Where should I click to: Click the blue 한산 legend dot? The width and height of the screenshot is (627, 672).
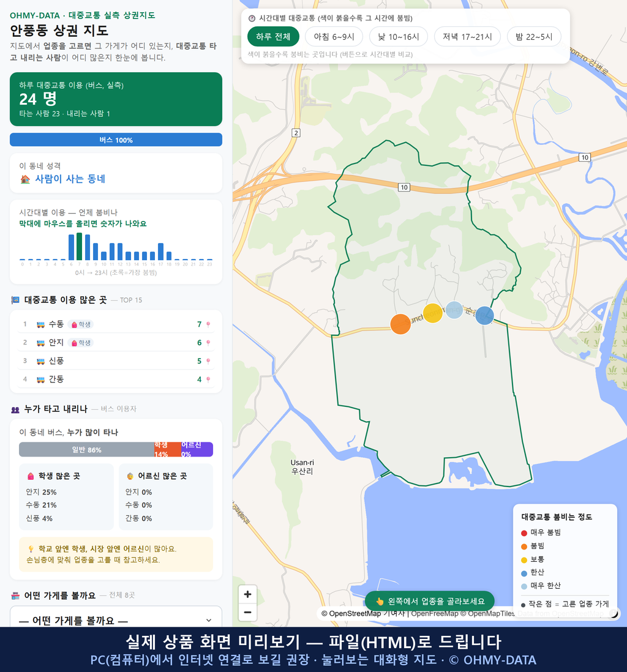(x=524, y=573)
